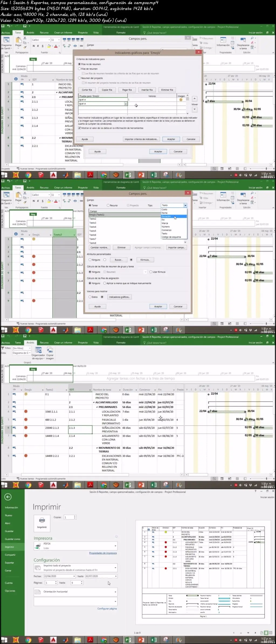This screenshot has width=276, height=644.
Task: Click red indicator beside 3360 2.1.1 row
Action: click(26, 411)
